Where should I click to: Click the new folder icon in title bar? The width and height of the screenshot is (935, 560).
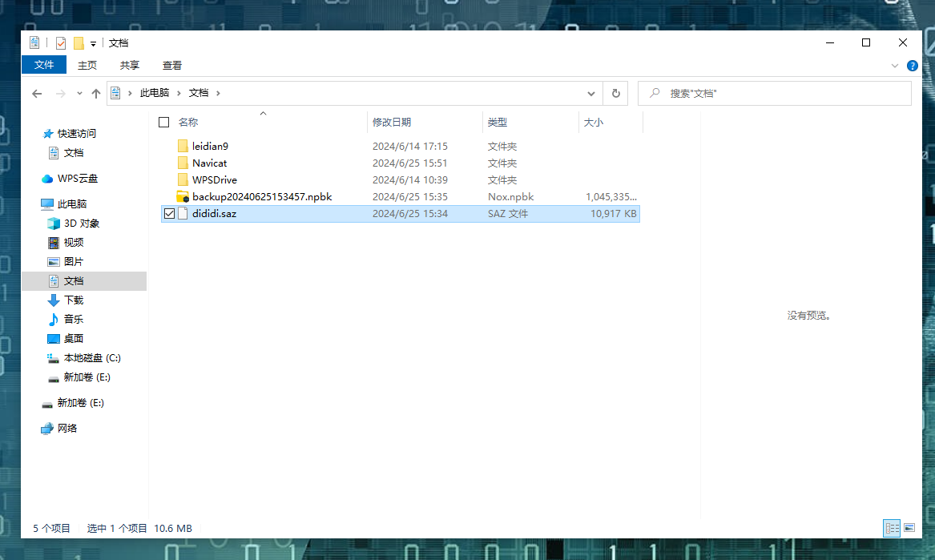pos(79,43)
